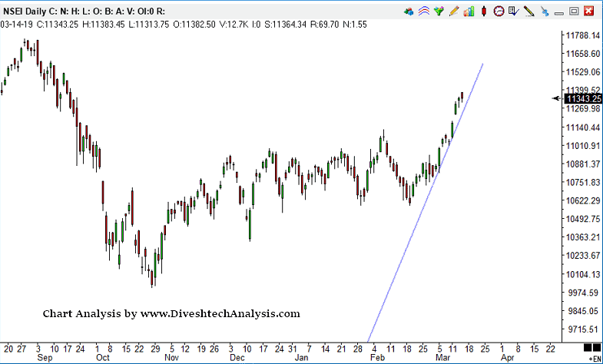Click the Nov month label on date axis

pos(172,358)
